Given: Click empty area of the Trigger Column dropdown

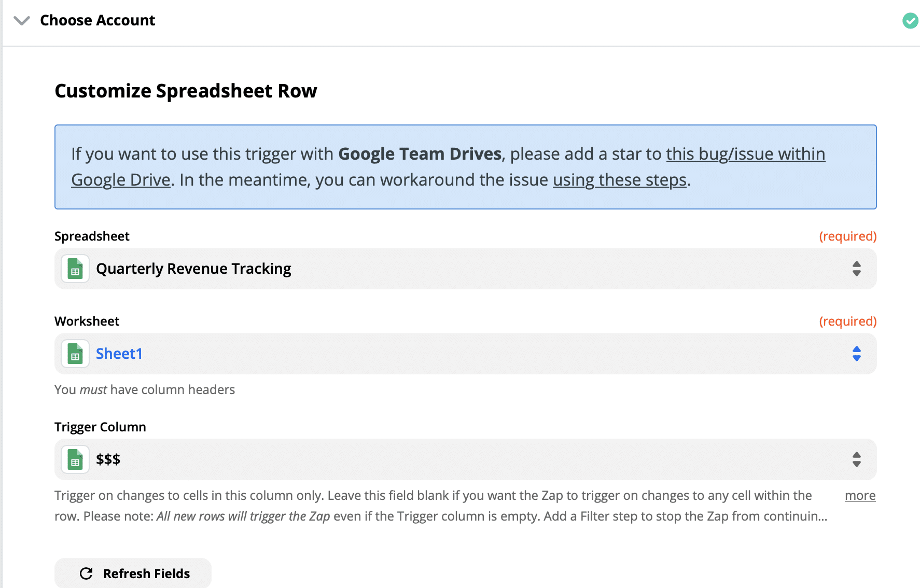Looking at the screenshot, I should coord(467,459).
